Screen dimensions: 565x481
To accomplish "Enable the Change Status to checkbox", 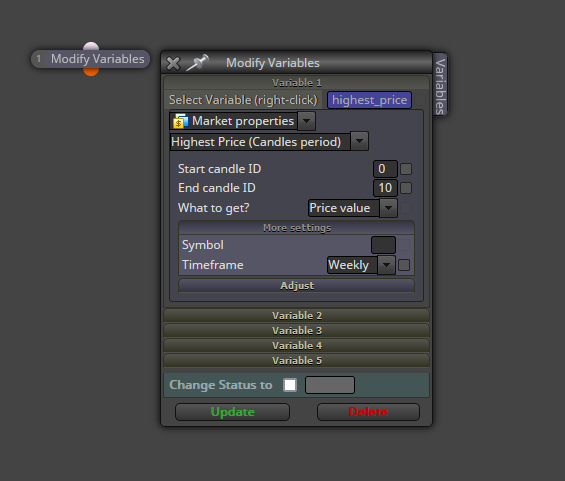I will [290, 385].
